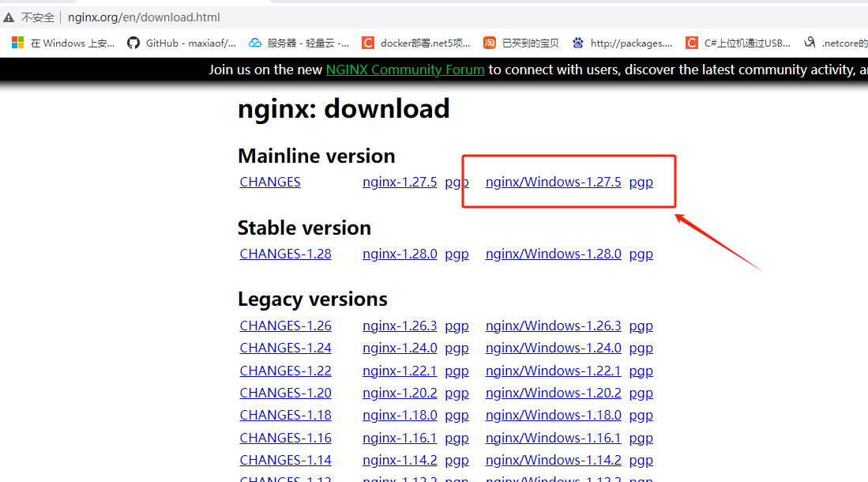Screen dimensions: 868x482
Task: Open the Windows bookmark with Microsoft logo
Action: pyautogui.click(x=17, y=43)
